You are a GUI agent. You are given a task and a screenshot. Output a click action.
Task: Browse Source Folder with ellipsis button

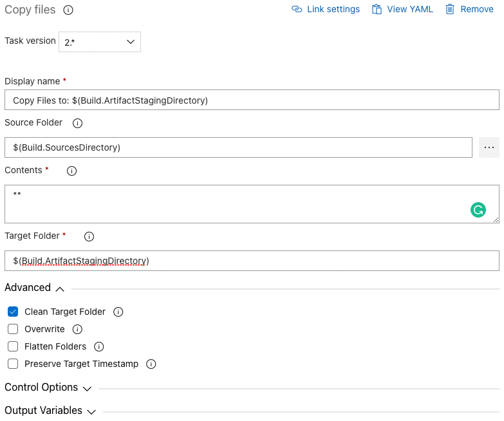pyautogui.click(x=489, y=147)
